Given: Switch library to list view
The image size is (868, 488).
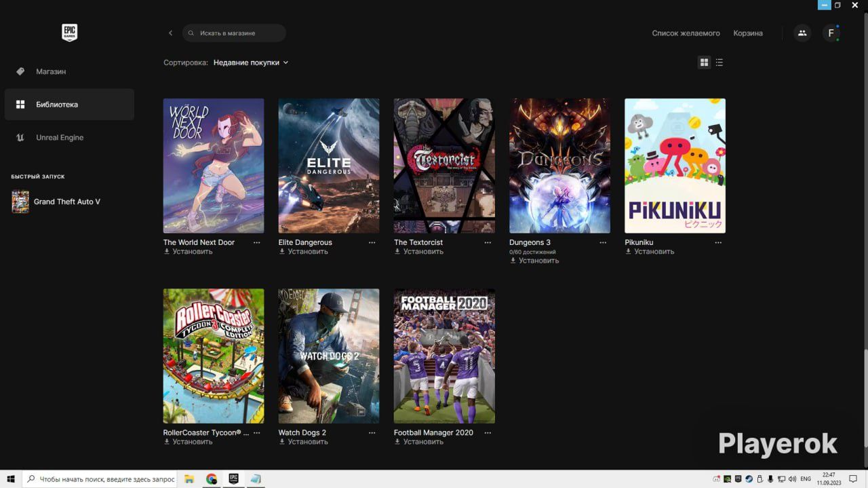Looking at the screenshot, I should [719, 62].
